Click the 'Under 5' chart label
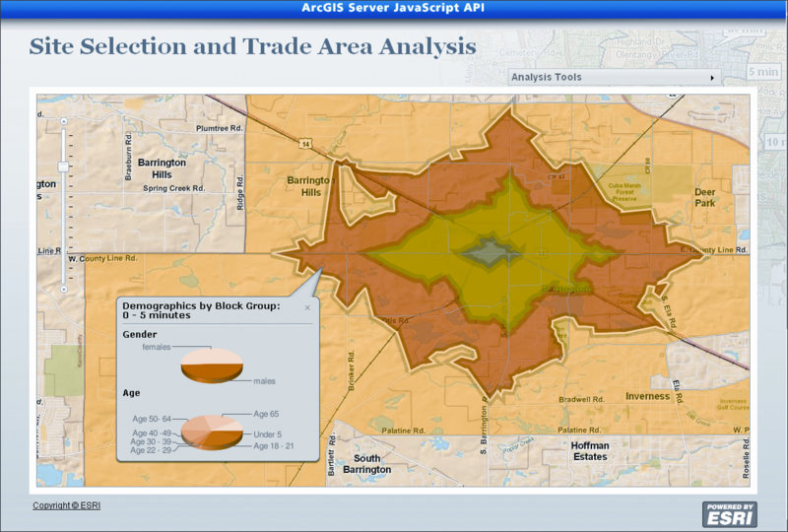Viewport: 788px width, 532px height. click(267, 434)
